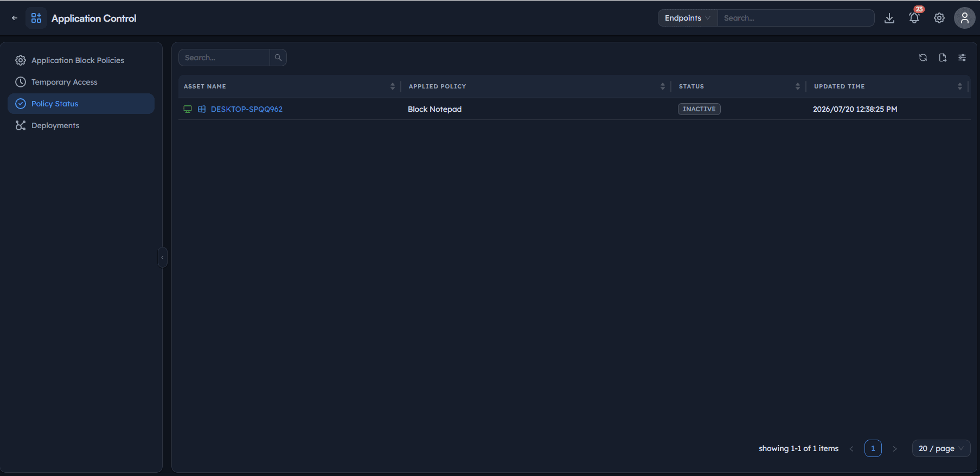Go to the previous page arrow

click(x=851, y=448)
